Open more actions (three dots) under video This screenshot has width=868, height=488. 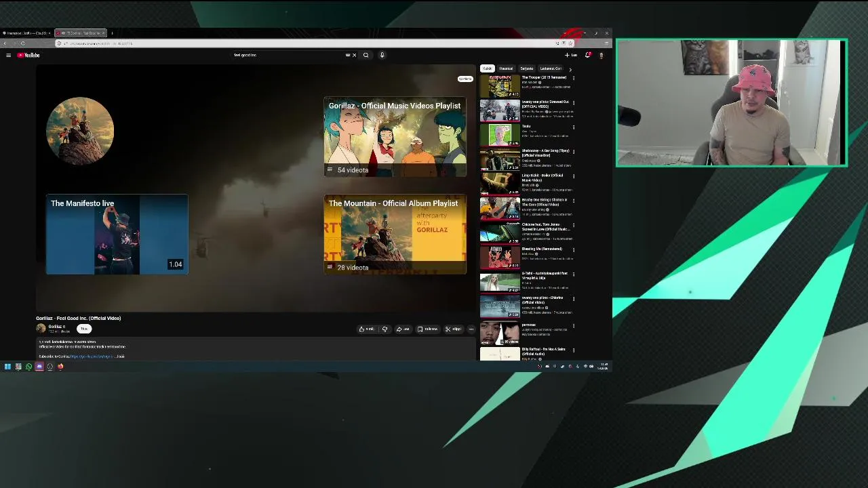point(471,329)
